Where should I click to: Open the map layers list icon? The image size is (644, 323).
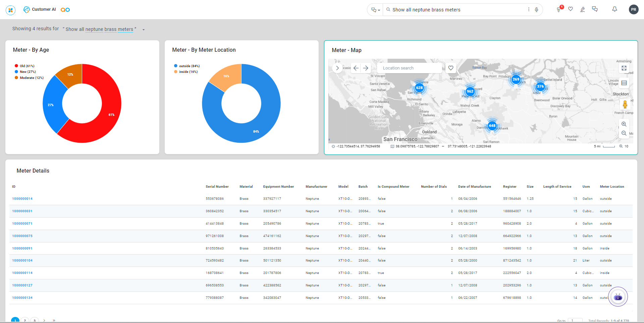point(624,83)
